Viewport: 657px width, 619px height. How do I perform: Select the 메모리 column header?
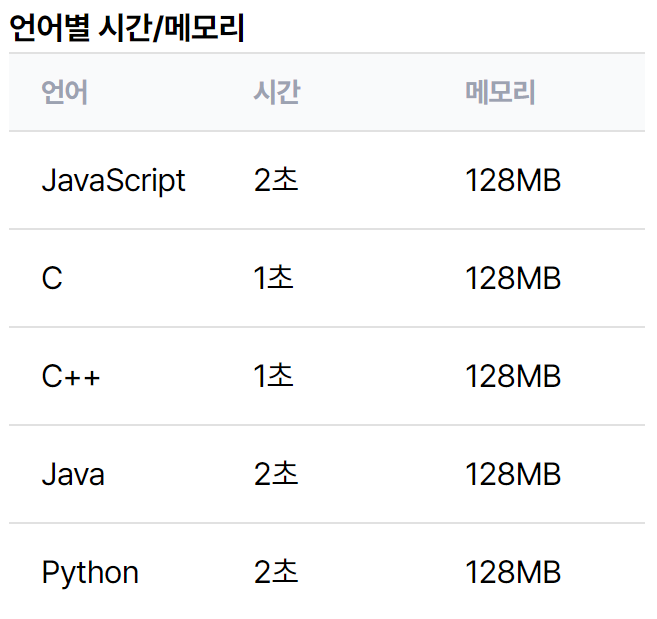tap(500, 92)
